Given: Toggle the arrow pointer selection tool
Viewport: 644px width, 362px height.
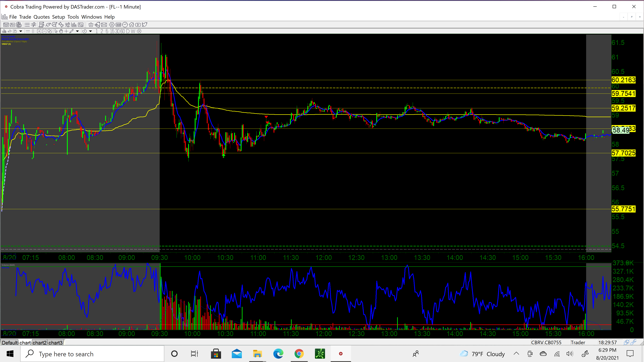Looking at the screenshot, I should (x=56, y=31).
